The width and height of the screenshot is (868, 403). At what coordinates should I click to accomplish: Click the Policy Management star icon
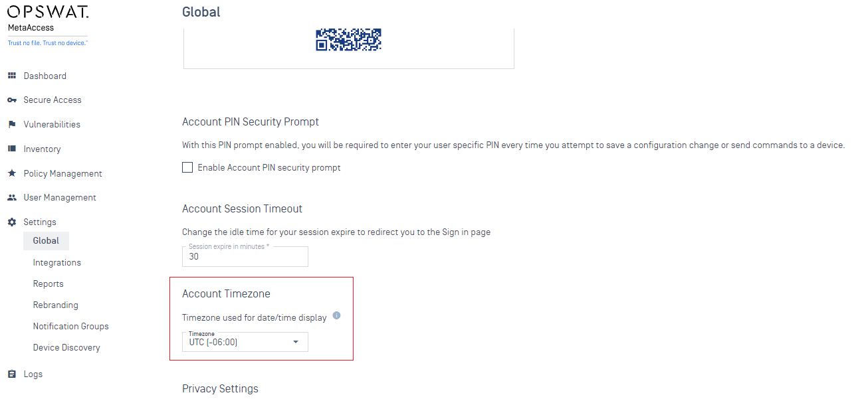click(x=11, y=173)
